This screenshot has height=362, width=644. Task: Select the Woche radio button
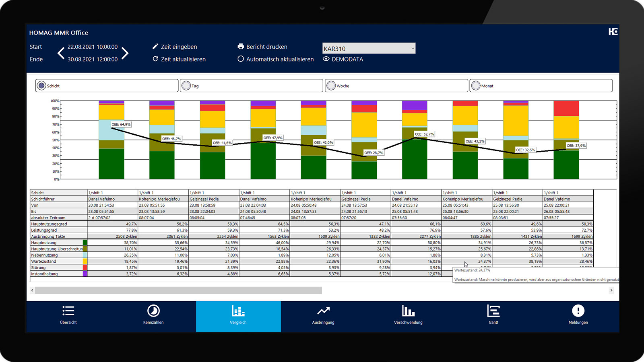click(331, 86)
